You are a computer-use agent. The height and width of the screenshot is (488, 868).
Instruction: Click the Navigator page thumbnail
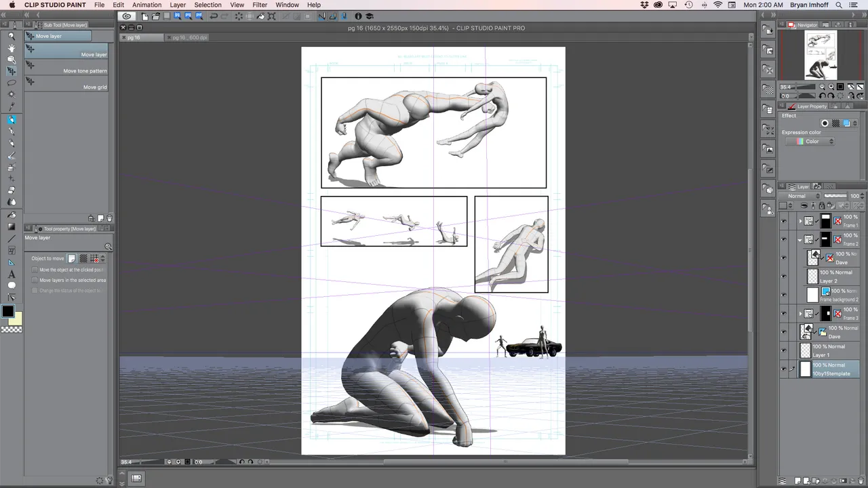pos(821,56)
